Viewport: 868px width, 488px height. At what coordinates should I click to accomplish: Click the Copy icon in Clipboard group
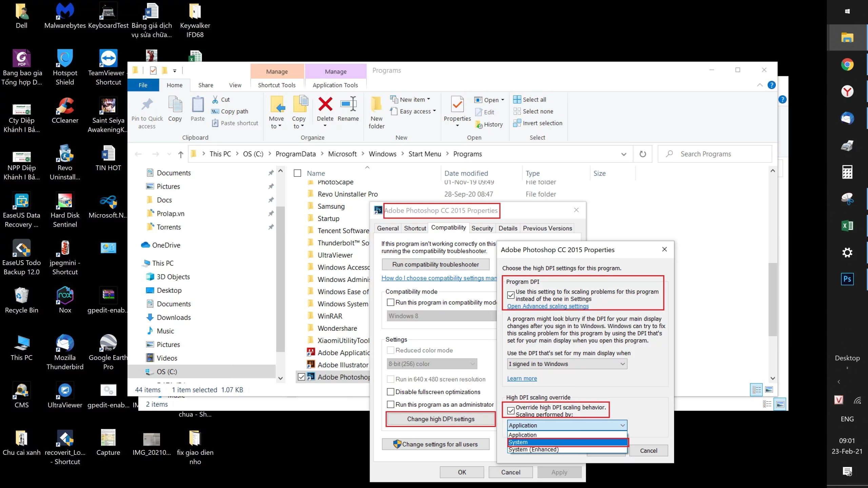pos(175,104)
